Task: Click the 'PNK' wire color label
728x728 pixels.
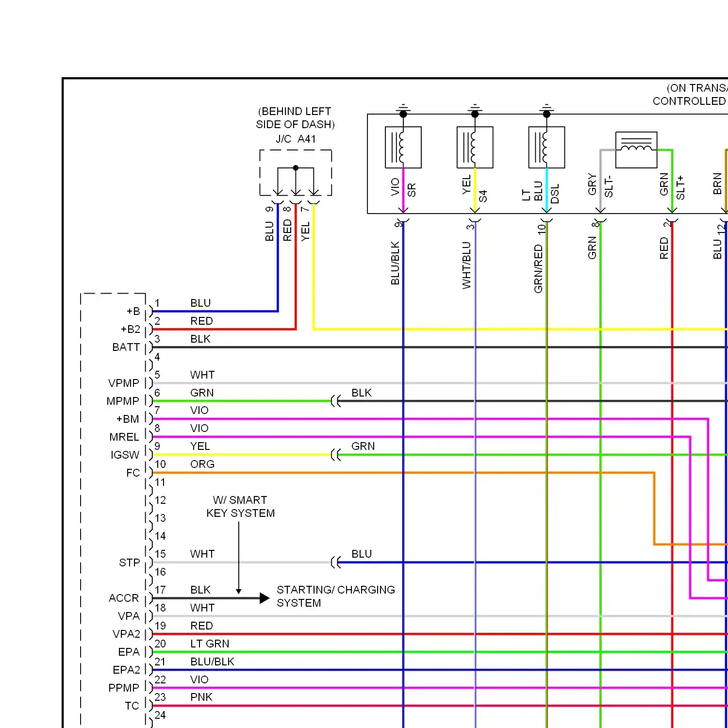Action: [201, 697]
